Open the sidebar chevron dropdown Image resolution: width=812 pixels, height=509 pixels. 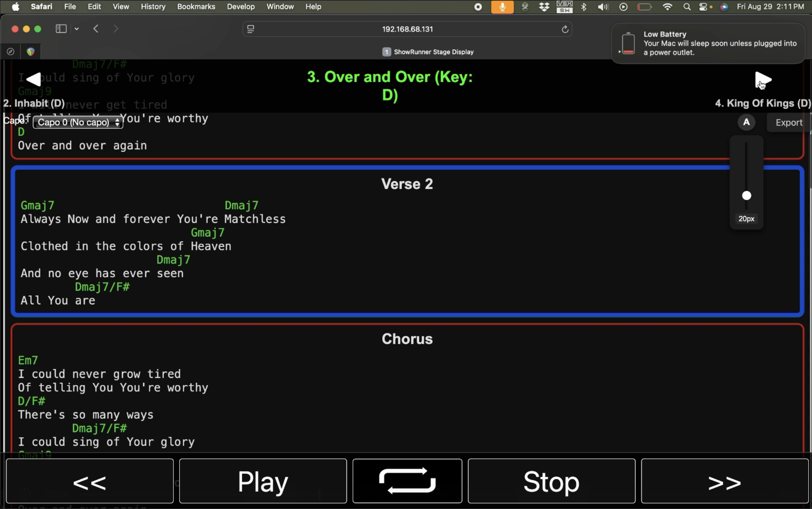[76, 29]
